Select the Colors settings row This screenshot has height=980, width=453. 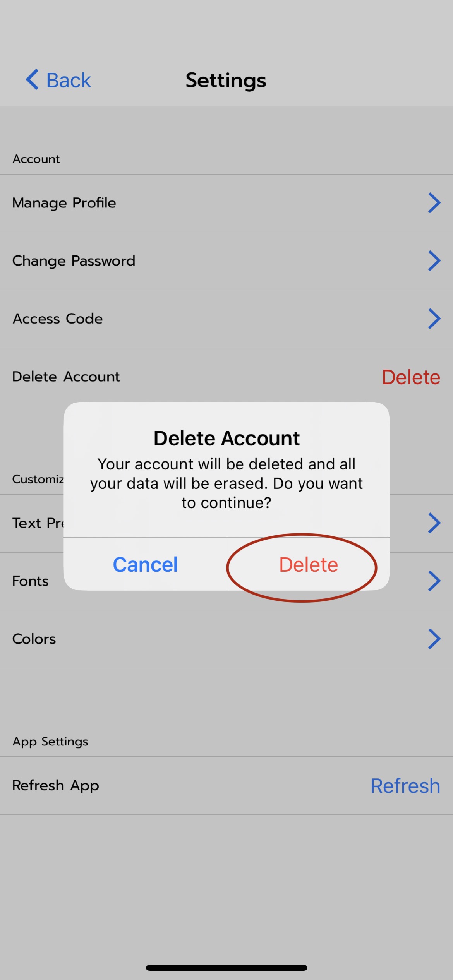(226, 639)
